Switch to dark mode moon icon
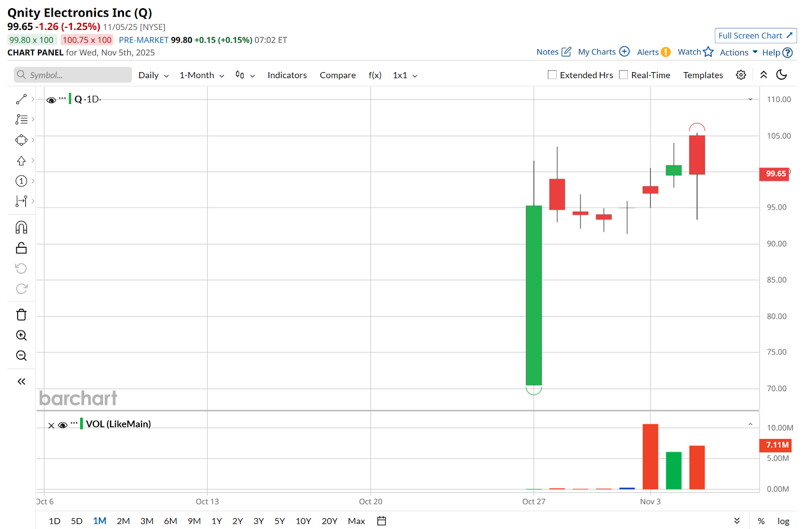Screen dimensions: 812x529 pyautogui.click(x=782, y=75)
